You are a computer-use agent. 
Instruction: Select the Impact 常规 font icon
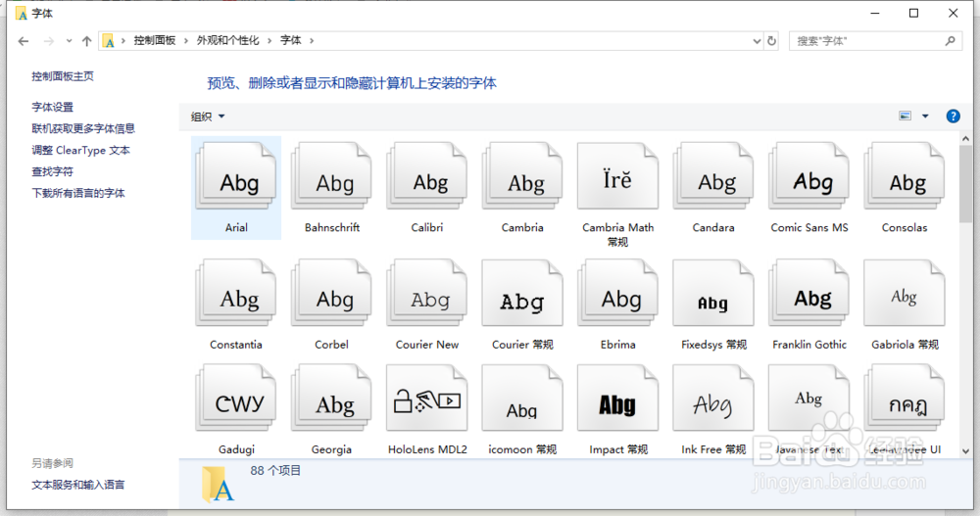click(617, 398)
